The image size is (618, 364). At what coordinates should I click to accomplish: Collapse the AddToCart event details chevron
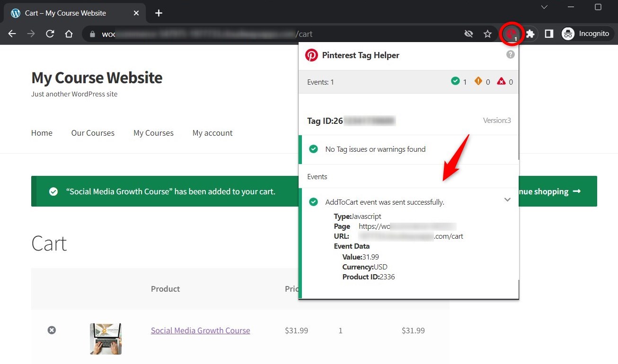pos(507,199)
